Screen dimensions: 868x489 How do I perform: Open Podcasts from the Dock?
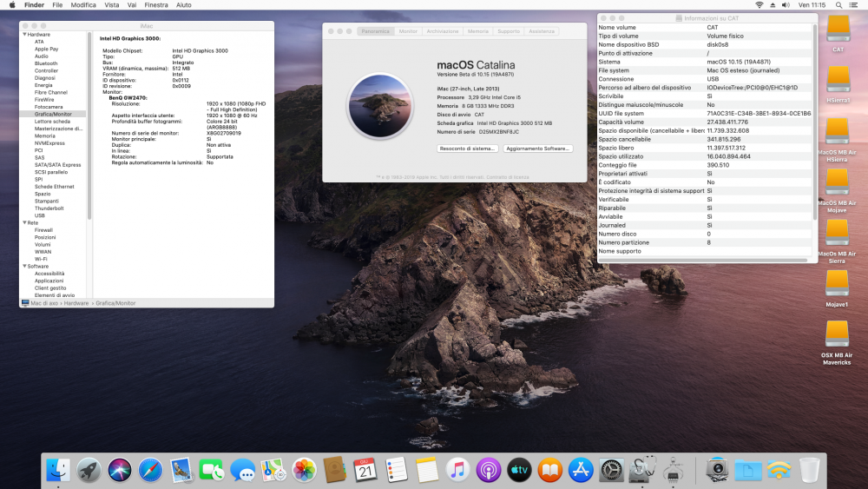click(x=488, y=470)
